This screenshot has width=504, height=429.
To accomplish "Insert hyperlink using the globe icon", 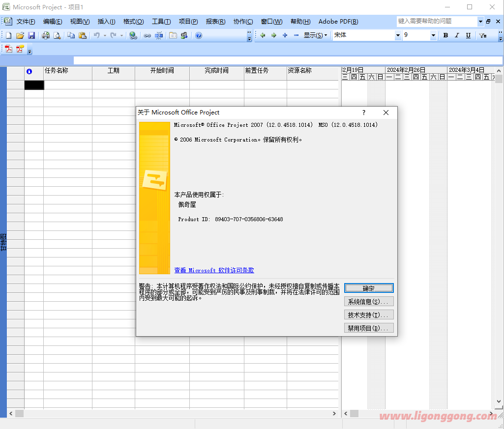I will point(133,35).
